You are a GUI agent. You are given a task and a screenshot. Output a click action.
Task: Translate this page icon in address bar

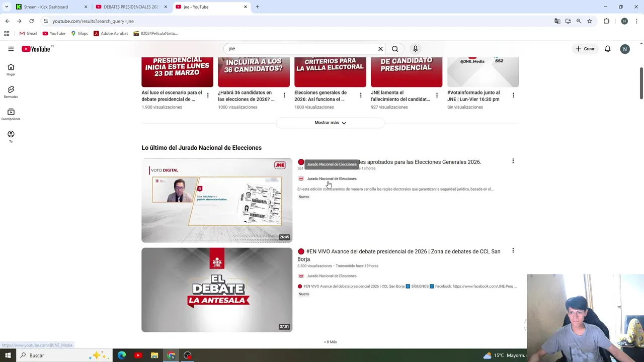pos(557,21)
